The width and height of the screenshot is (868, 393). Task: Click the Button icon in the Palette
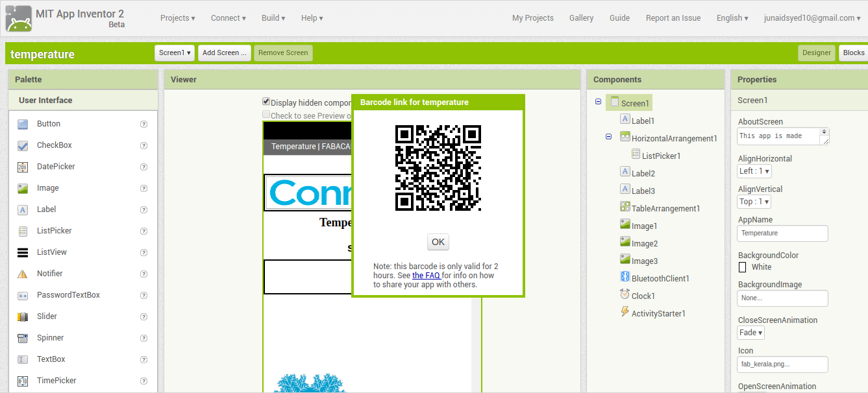click(x=23, y=124)
